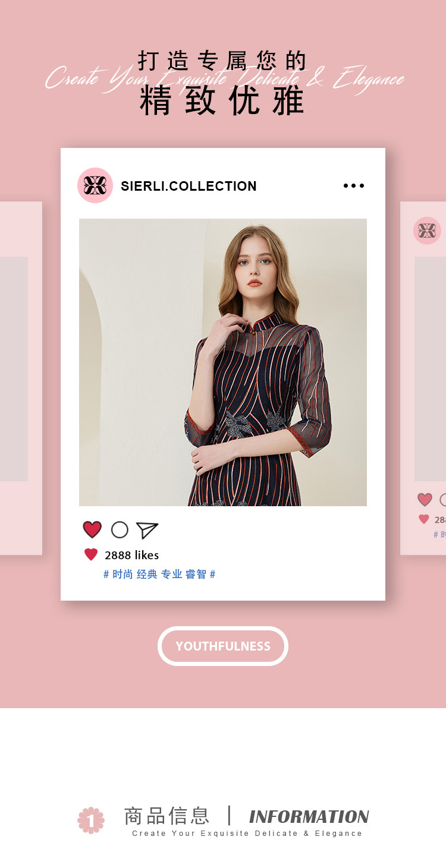Click the circle comment icon
This screenshot has width=446, height=868.
(120, 530)
